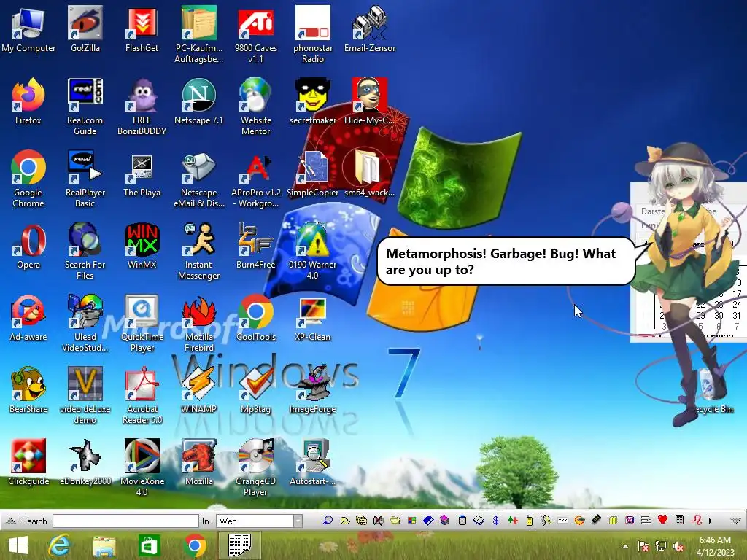This screenshot has height=560, width=747.
Task: Open phonostar Radio shortcut
Action: 312,35
